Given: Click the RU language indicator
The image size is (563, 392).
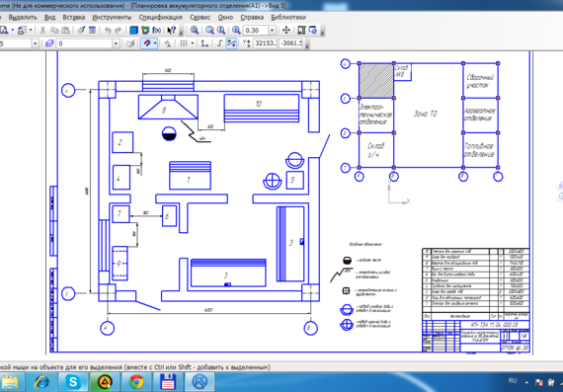Looking at the screenshot, I should 513,380.
